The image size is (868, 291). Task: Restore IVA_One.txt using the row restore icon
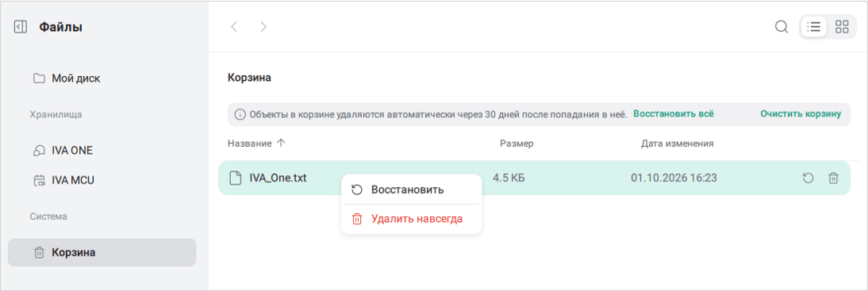pos(808,178)
